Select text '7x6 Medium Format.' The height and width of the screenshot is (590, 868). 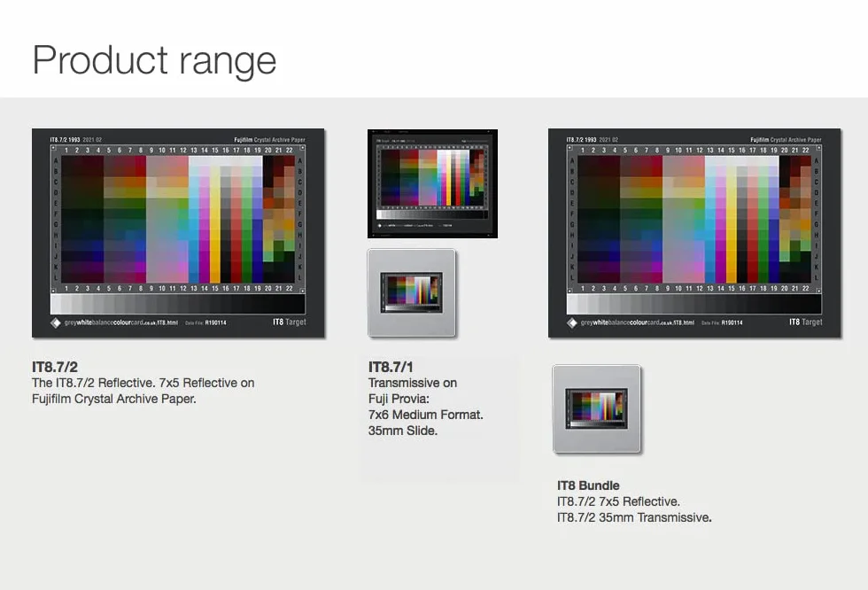[x=426, y=415]
